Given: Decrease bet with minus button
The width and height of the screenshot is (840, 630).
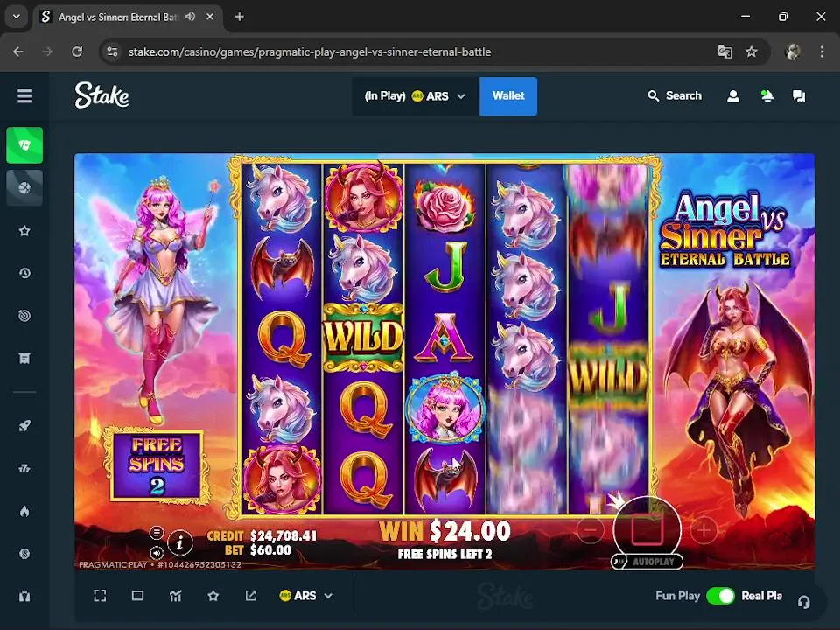Looking at the screenshot, I should coord(590,530).
